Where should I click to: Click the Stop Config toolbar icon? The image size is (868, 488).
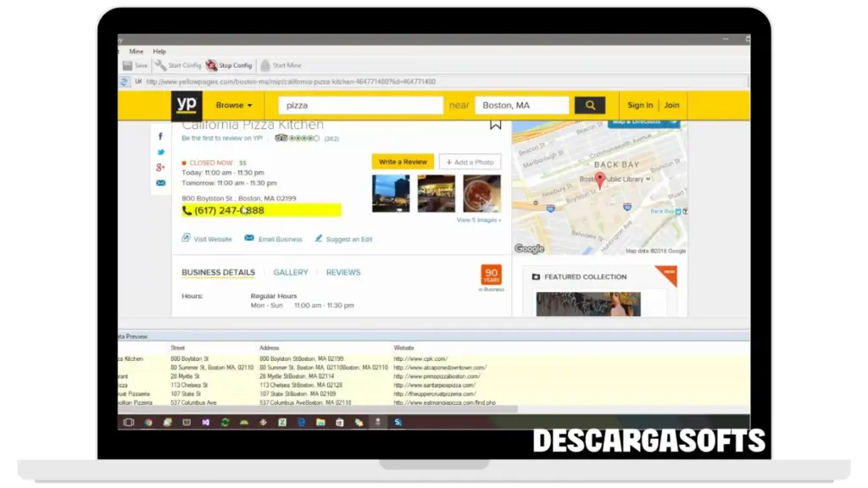[x=211, y=65]
